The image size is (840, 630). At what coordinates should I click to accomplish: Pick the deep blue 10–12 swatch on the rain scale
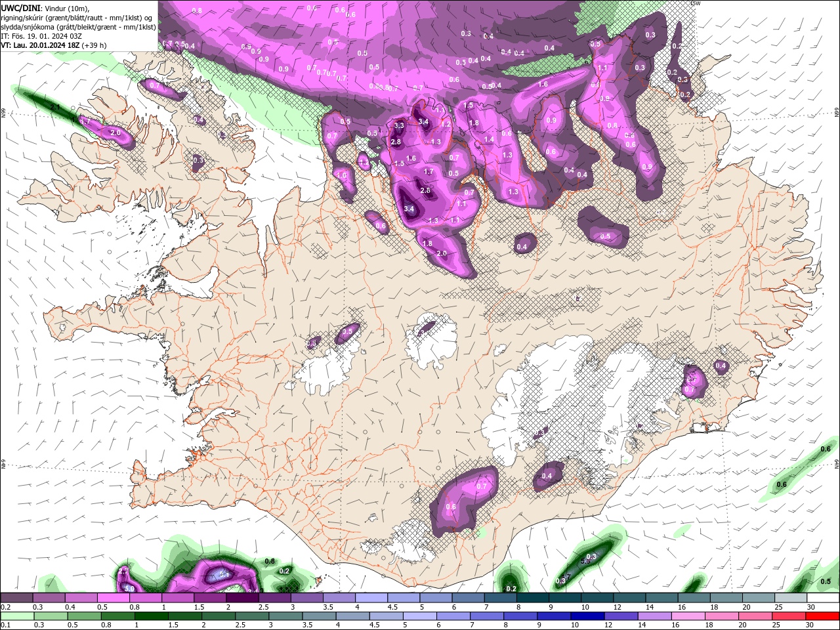[x=587, y=616]
